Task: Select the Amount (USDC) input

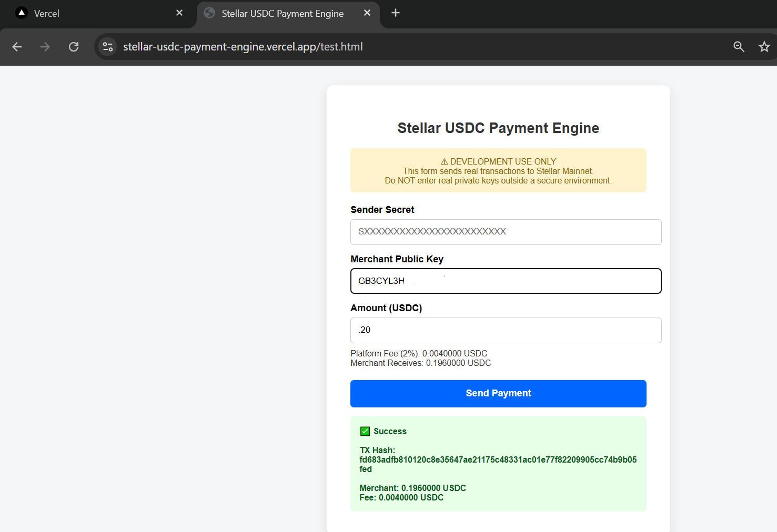Action: click(506, 330)
